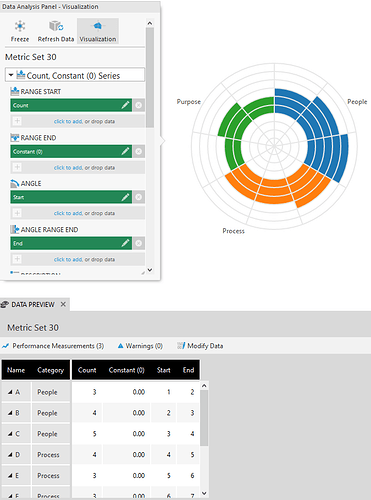This screenshot has width=371, height=500.
Task: Remove the Constant (0) range end field
Action: pyautogui.click(x=139, y=151)
